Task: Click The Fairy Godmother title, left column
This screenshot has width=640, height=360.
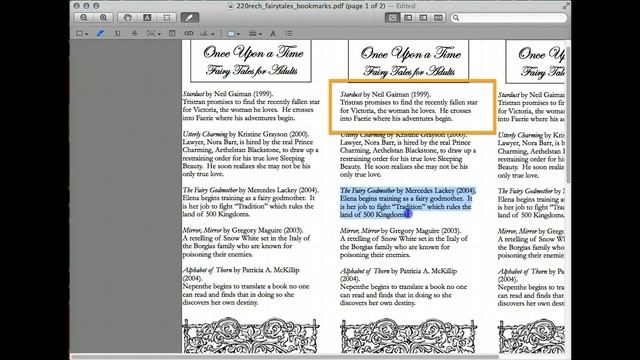Action: [x=210, y=190]
